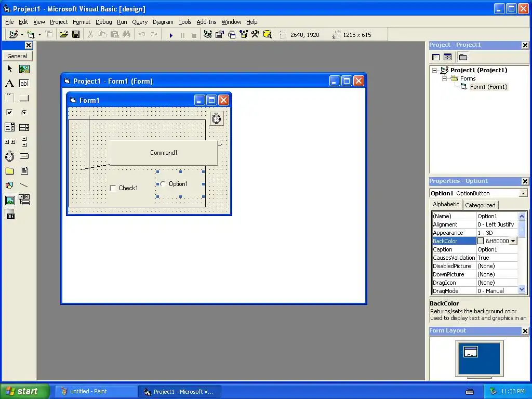Toggle Folders in the Project panel

463,57
